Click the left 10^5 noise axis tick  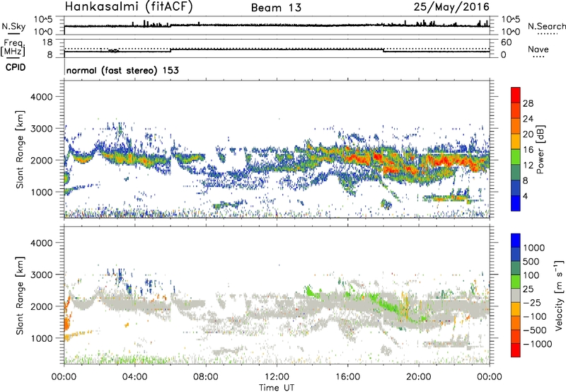[43, 19]
